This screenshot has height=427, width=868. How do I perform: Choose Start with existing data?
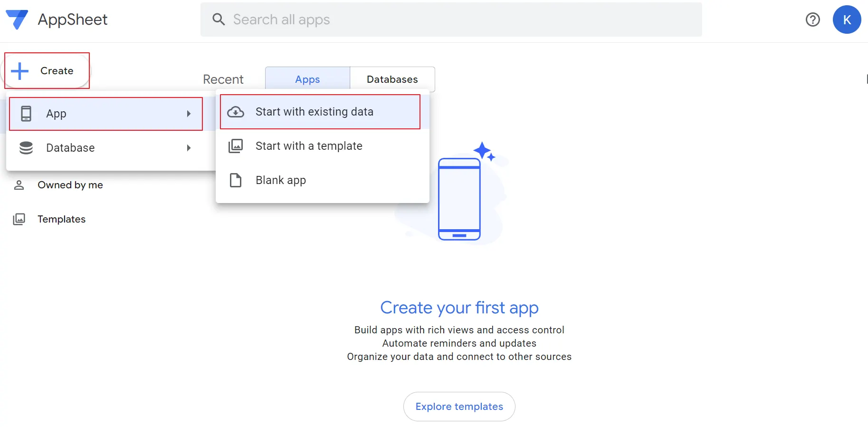[x=314, y=112]
